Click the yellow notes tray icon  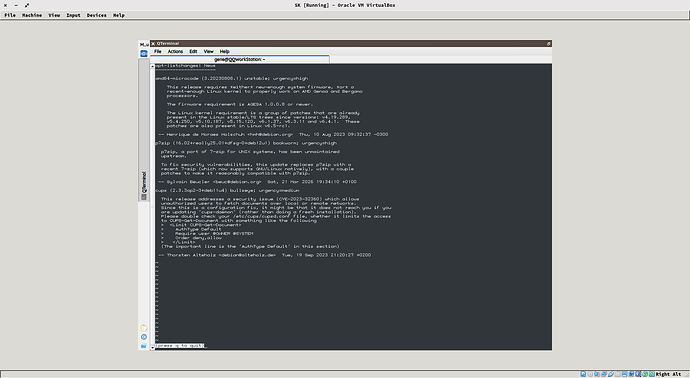click(x=143, y=328)
